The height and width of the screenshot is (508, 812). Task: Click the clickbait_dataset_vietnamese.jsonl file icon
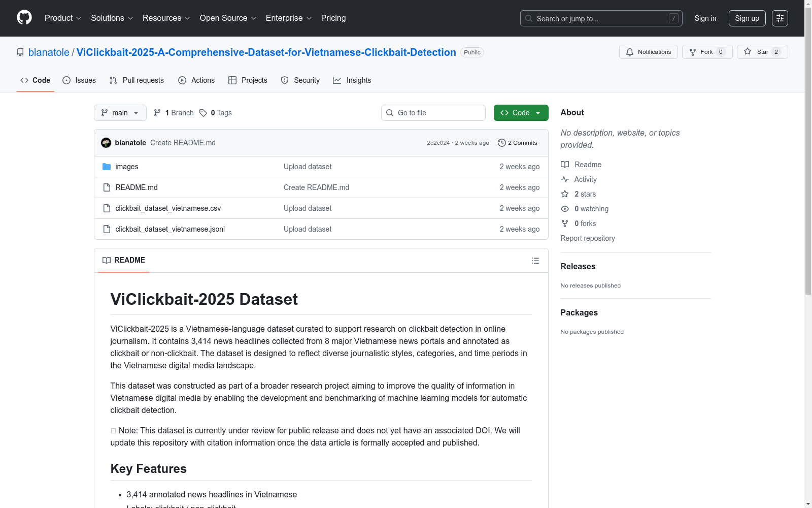coord(107,229)
